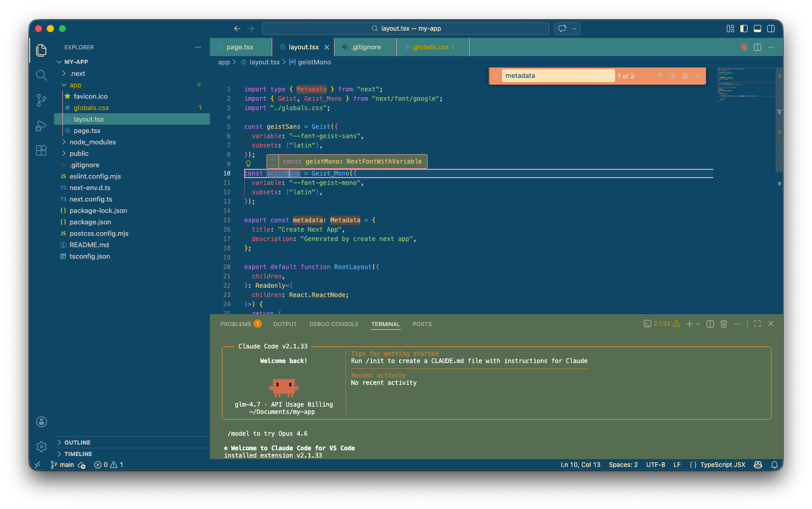812x509 pixels.
Task: Expand the replace field in find widget
Action: pos(496,76)
